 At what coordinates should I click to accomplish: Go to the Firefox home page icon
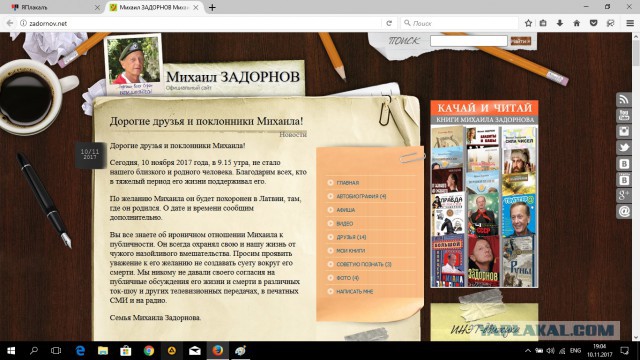point(577,23)
